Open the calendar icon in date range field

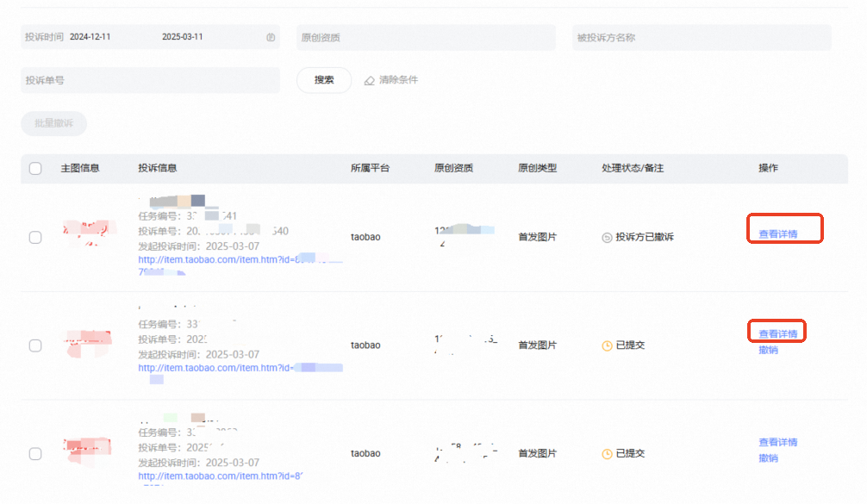[271, 37]
